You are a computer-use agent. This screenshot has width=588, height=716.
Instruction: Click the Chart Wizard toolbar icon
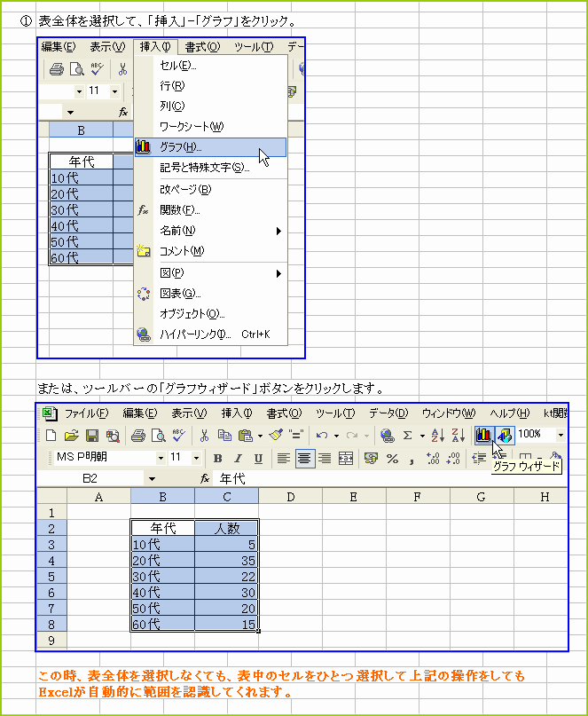point(483,435)
